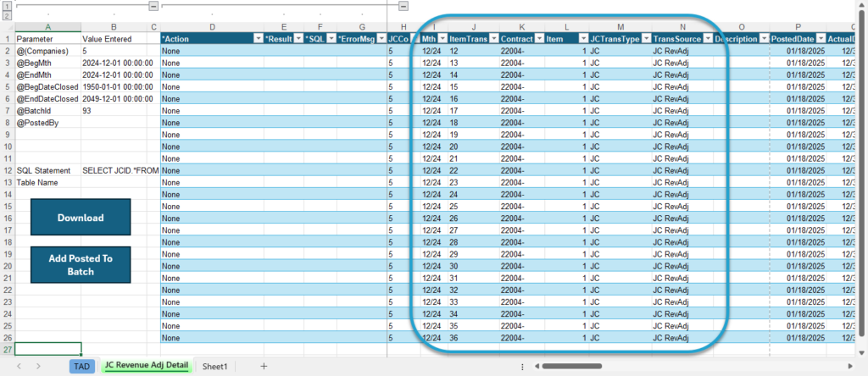Click the horizontal scrollbar thumb

pyautogui.click(x=571, y=366)
